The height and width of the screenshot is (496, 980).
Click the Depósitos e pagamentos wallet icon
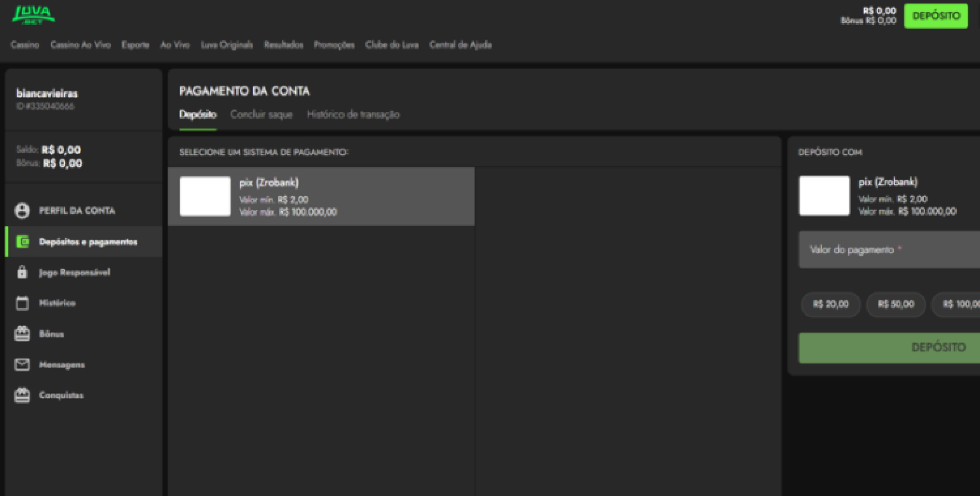pyautogui.click(x=21, y=242)
